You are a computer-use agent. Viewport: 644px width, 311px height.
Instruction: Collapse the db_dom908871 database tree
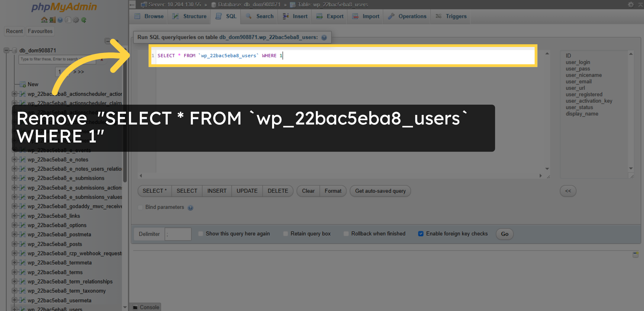coord(6,50)
